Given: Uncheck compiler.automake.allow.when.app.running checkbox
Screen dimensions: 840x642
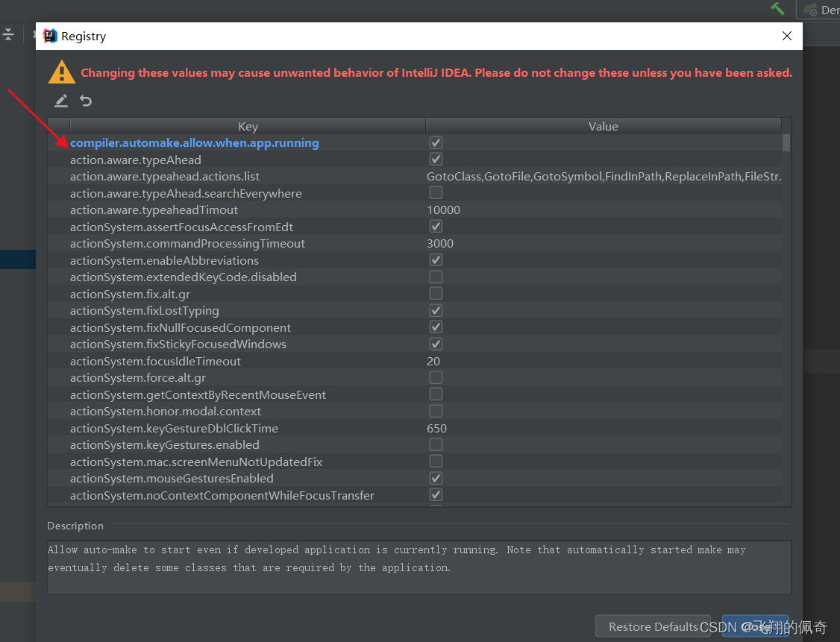Looking at the screenshot, I should 436,142.
